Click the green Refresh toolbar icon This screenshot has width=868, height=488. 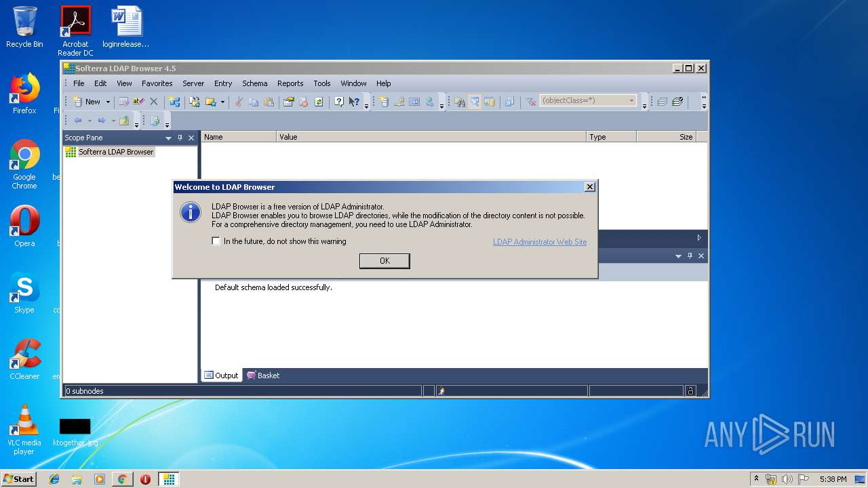point(319,102)
